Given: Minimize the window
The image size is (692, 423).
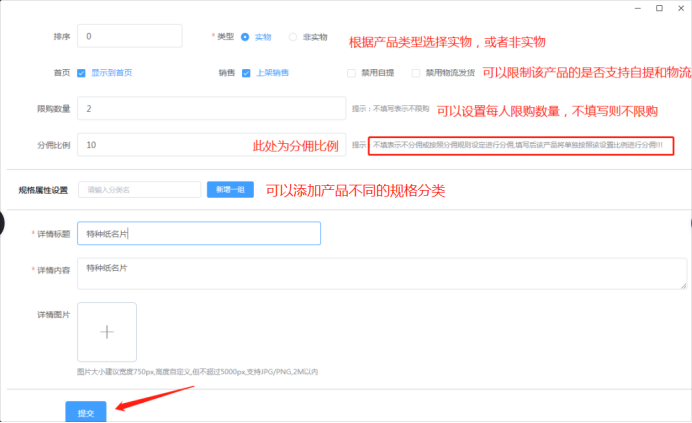Looking at the screenshot, I should point(633,8).
